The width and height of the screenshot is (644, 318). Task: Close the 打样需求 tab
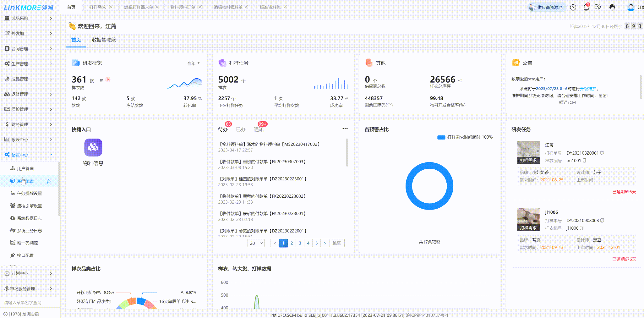coord(111,7)
